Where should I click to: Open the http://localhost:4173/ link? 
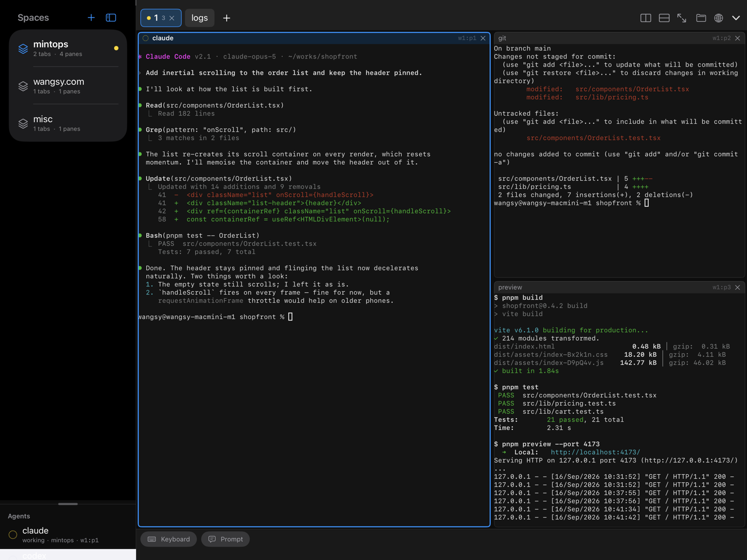[595, 452]
